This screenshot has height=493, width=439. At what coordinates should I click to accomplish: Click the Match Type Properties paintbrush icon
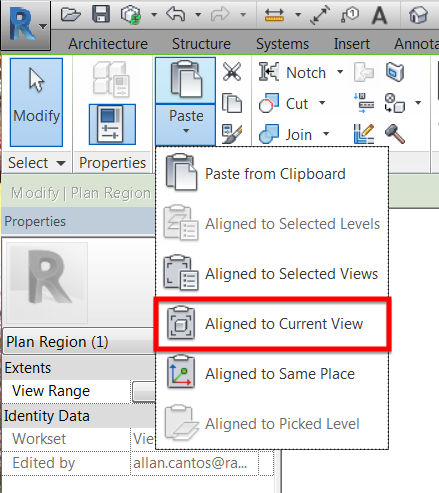[232, 134]
